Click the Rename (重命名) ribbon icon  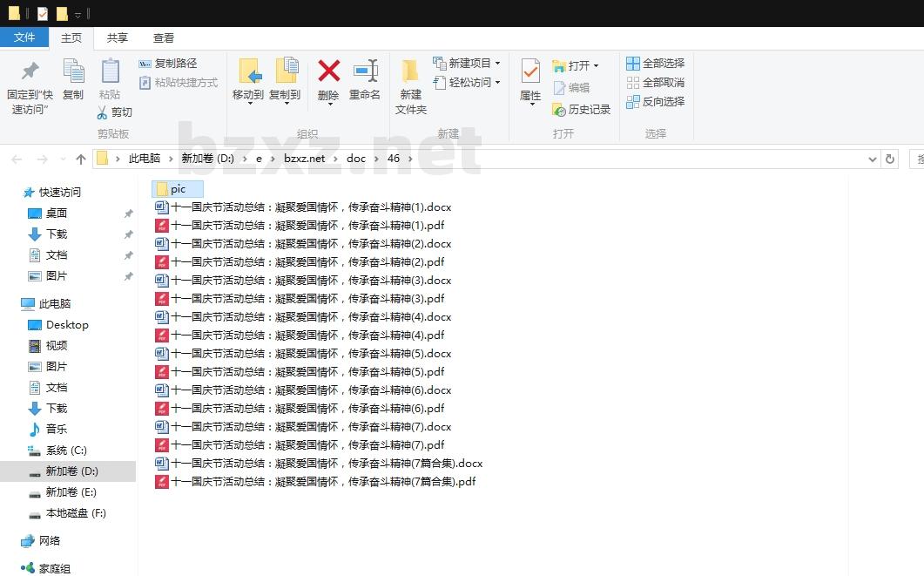point(365,71)
